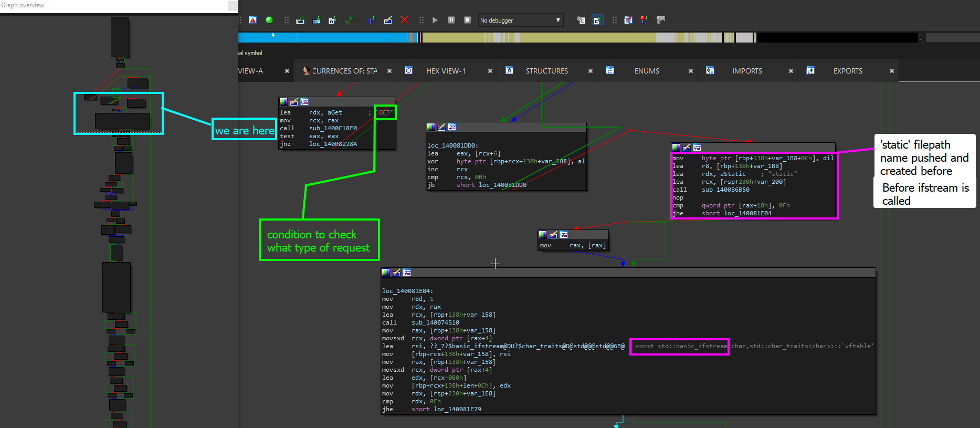Open the 'No debugger' dropdown
The height and width of the screenshot is (428, 980).
(557, 20)
